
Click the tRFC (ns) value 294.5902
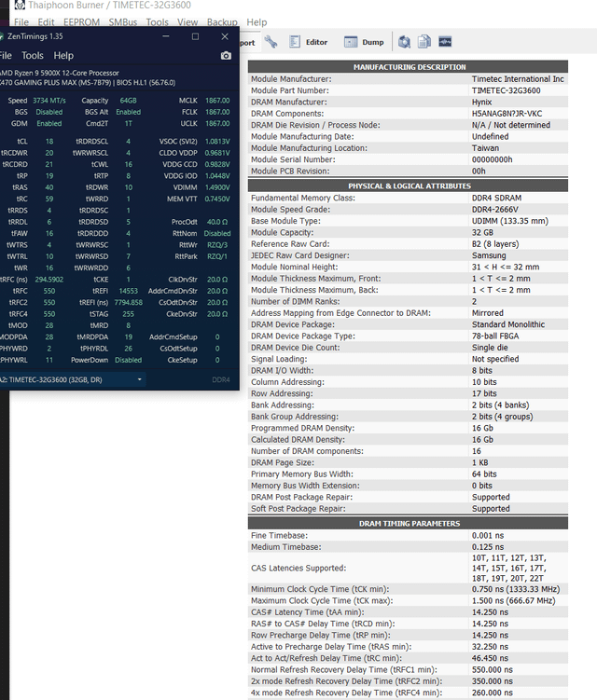[49, 280]
